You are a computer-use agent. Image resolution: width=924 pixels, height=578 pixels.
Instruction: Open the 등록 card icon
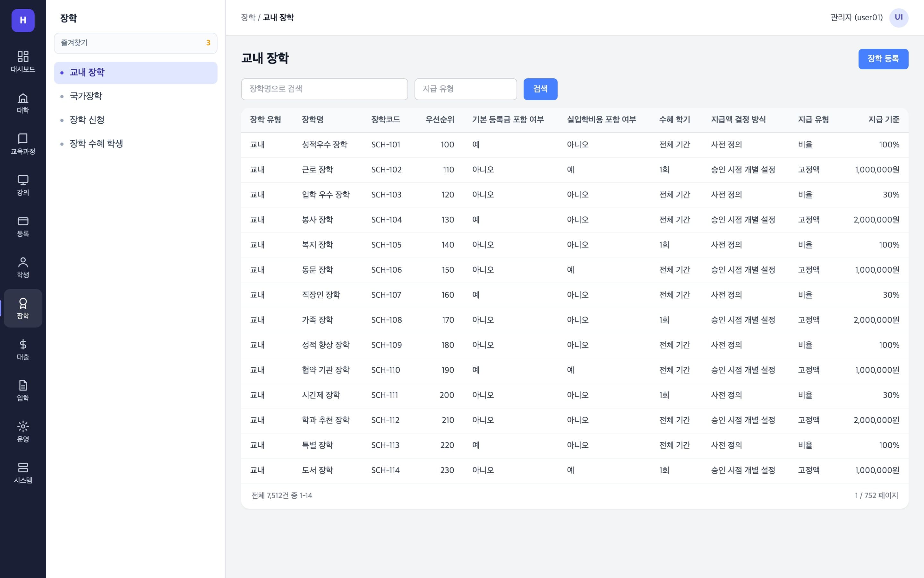[x=23, y=226]
